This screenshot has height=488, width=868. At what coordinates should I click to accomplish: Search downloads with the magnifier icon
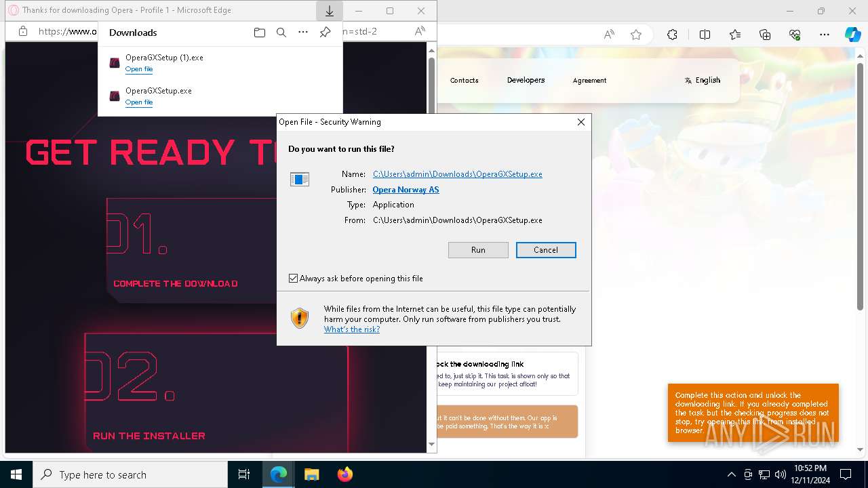(x=281, y=33)
